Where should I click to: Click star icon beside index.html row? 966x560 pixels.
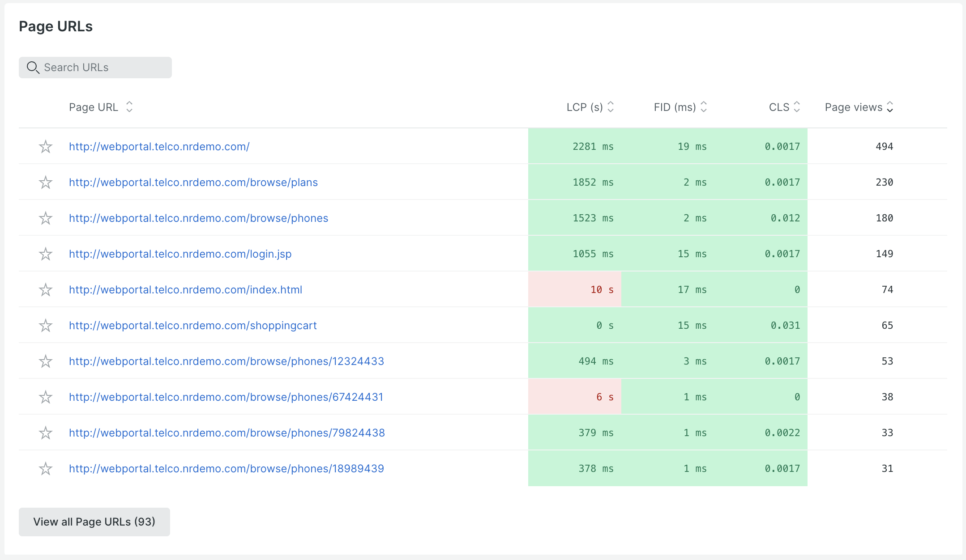click(x=46, y=290)
